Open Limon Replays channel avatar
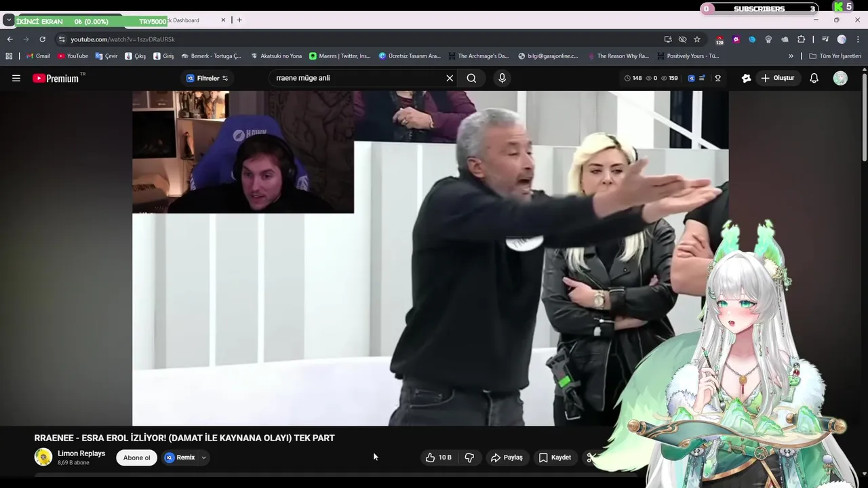Viewport: 868px width, 488px height. point(43,457)
